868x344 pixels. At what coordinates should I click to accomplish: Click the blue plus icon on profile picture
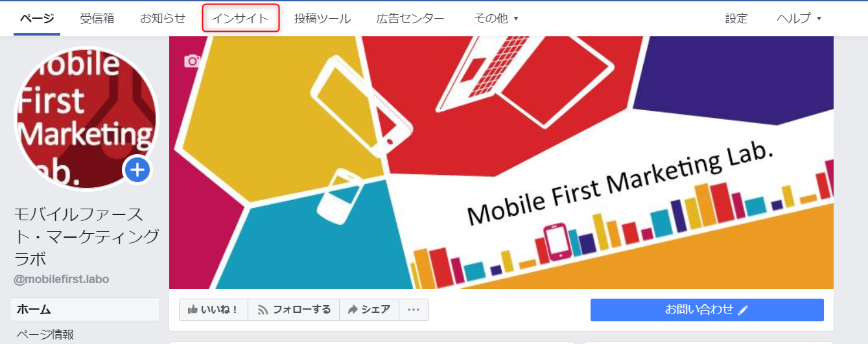(137, 170)
